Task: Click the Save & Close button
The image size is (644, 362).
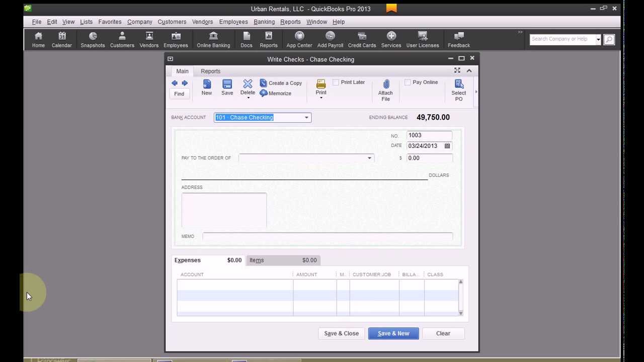Action: tap(341, 333)
